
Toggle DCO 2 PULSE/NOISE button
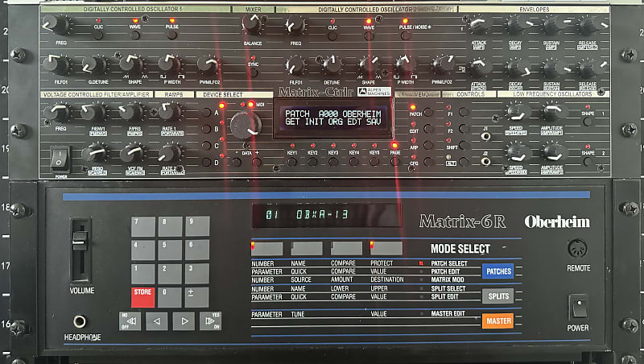coord(406,36)
